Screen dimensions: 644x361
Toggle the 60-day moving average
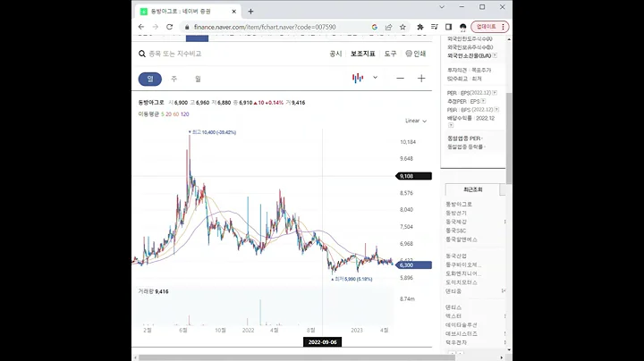click(176, 114)
